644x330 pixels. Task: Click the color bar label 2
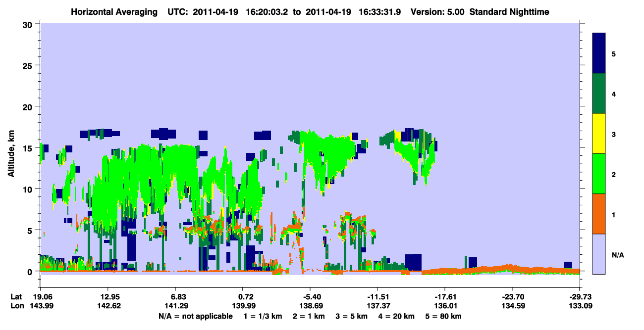[x=614, y=174]
